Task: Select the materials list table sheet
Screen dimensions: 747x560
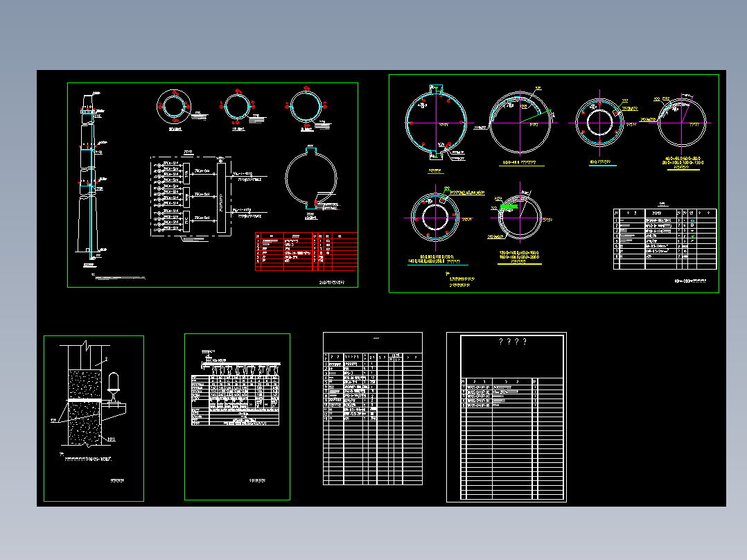Action: (373, 408)
